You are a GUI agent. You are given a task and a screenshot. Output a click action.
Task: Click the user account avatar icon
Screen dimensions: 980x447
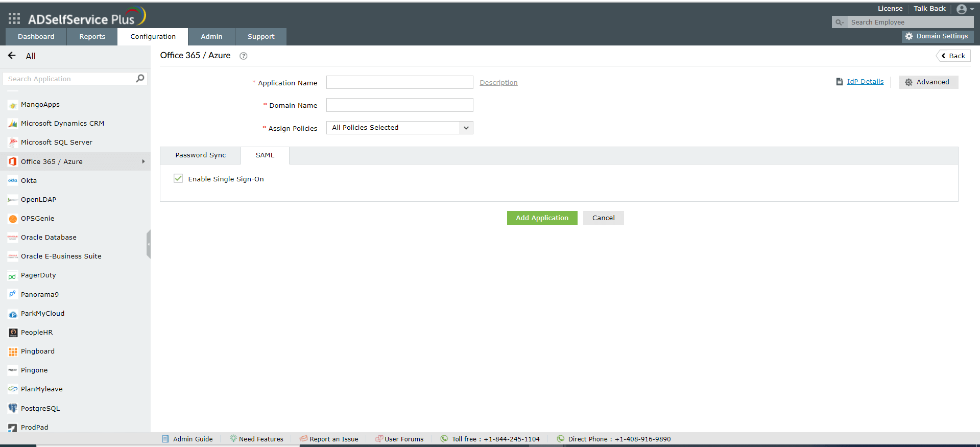coord(962,9)
